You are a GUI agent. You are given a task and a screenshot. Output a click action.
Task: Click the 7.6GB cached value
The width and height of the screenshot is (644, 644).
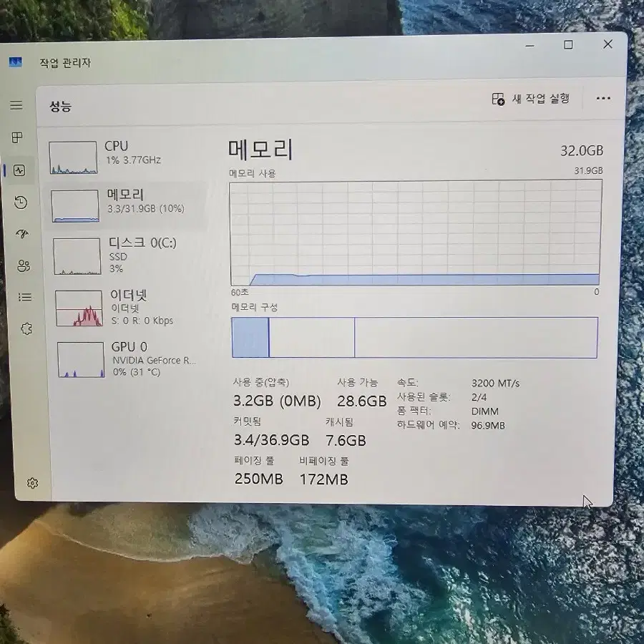[x=346, y=441]
